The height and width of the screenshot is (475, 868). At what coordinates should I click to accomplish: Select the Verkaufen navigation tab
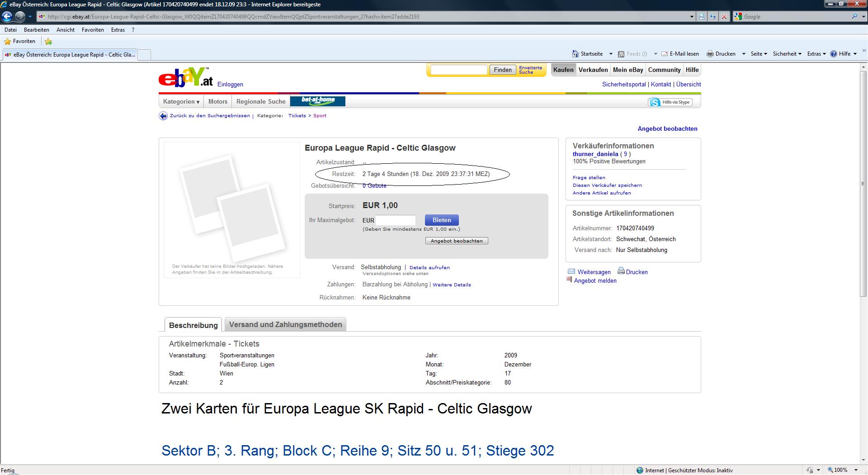pos(593,70)
